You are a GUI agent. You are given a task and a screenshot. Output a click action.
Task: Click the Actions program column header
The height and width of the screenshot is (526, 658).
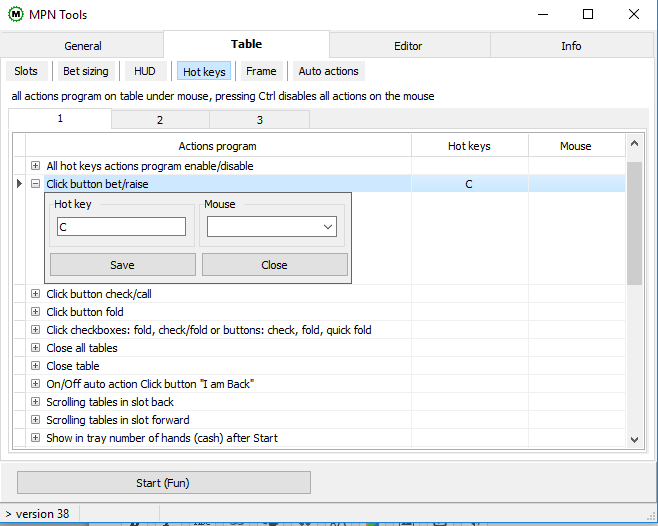coord(218,146)
